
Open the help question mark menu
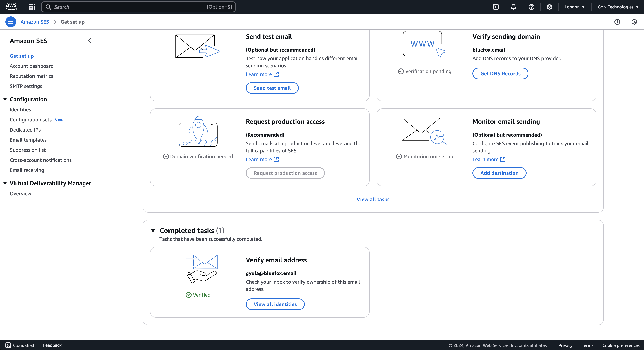click(x=532, y=7)
